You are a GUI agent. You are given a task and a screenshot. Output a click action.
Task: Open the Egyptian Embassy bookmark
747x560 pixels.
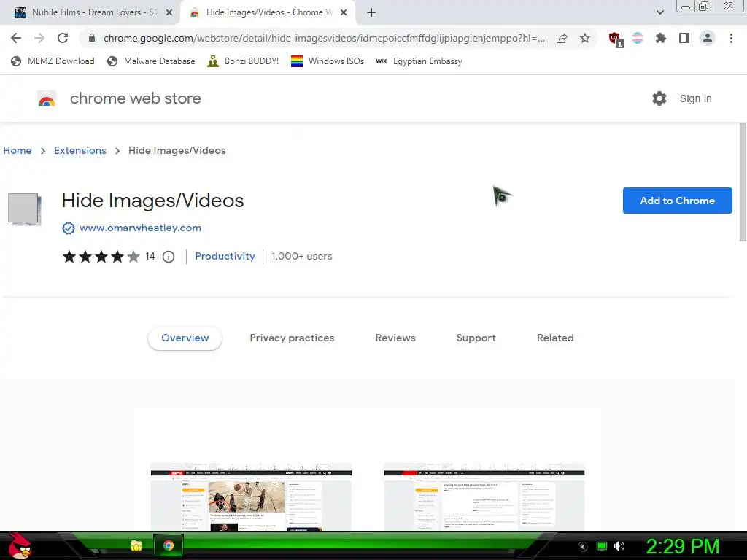click(419, 61)
